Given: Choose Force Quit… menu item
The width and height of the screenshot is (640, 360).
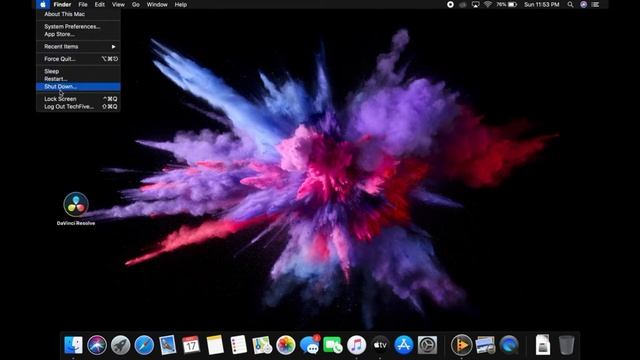Looking at the screenshot, I should tap(78, 59).
